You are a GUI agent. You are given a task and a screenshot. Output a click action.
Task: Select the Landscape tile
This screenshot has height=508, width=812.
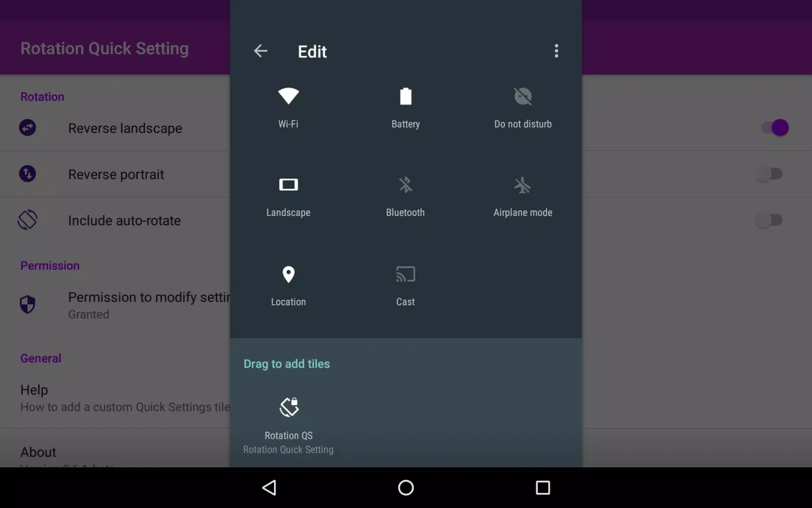pyautogui.click(x=288, y=197)
